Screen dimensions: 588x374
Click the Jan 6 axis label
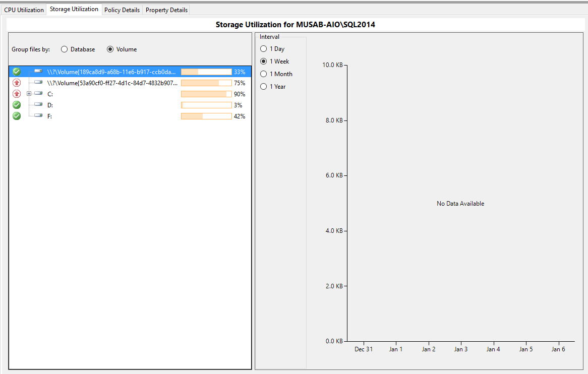558,349
